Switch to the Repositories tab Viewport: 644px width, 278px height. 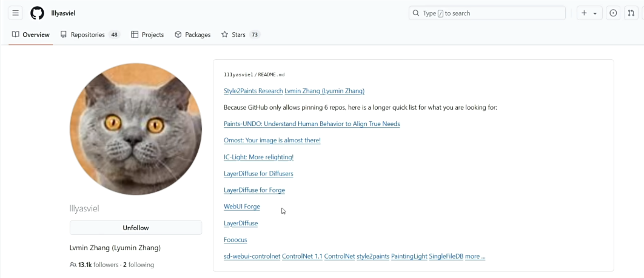pyautogui.click(x=89, y=35)
